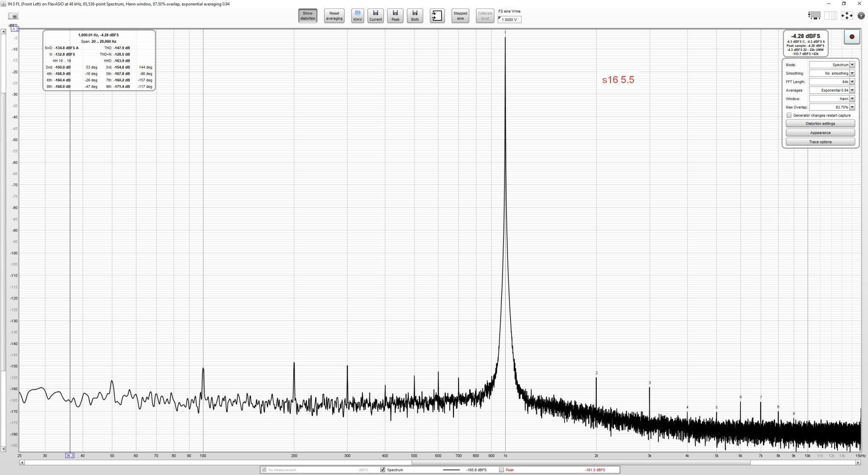Expand the Max Overlap dropdown at 93.75%
The height and width of the screenshot is (475, 868).
pos(832,107)
